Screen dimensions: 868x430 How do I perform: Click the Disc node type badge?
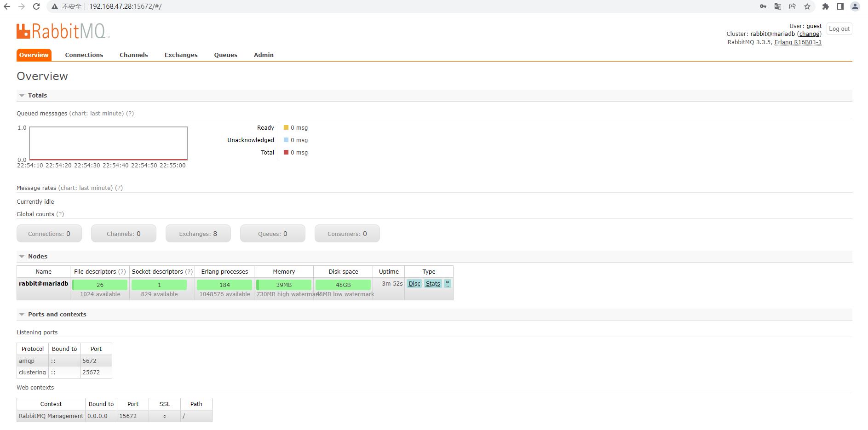[414, 284]
